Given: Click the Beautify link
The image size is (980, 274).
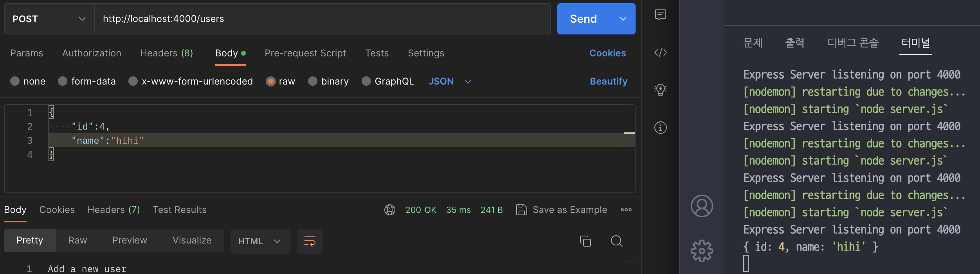Looking at the screenshot, I should tap(609, 81).
